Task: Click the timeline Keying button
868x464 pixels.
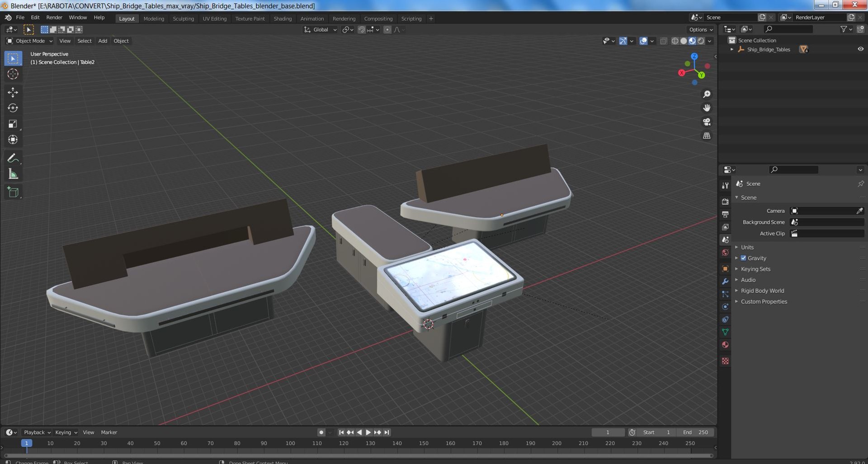Action: 66,432
